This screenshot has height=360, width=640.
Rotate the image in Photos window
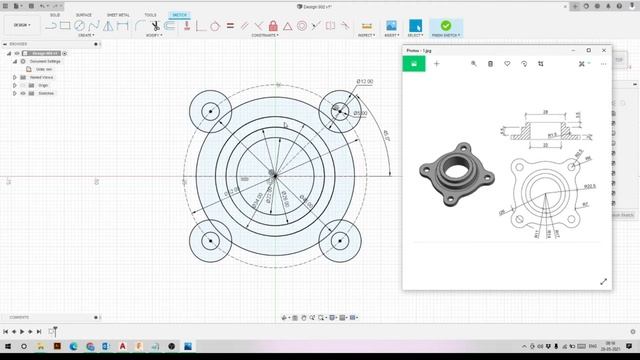pos(524,64)
